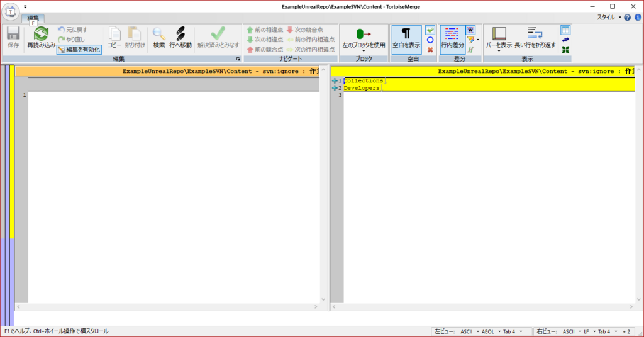The width and height of the screenshot is (644, 337).
Task: Click the Collections line in right pane
Action: coord(489,81)
